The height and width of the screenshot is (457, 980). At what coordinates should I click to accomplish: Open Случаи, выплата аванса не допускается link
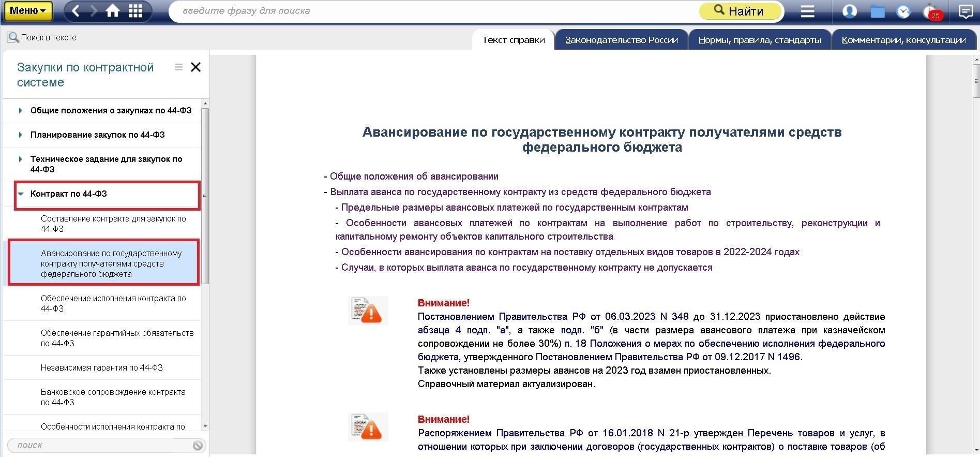pyautogui.click(x=526, y=268)
